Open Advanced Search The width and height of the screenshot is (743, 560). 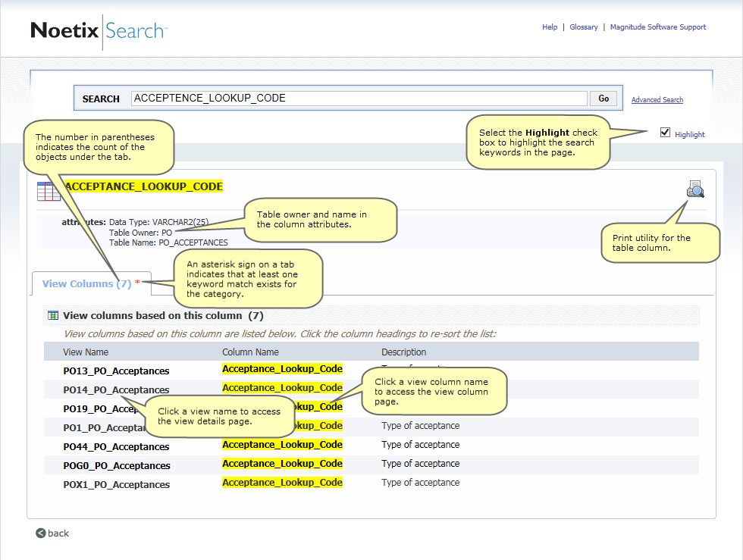(657, 99)
